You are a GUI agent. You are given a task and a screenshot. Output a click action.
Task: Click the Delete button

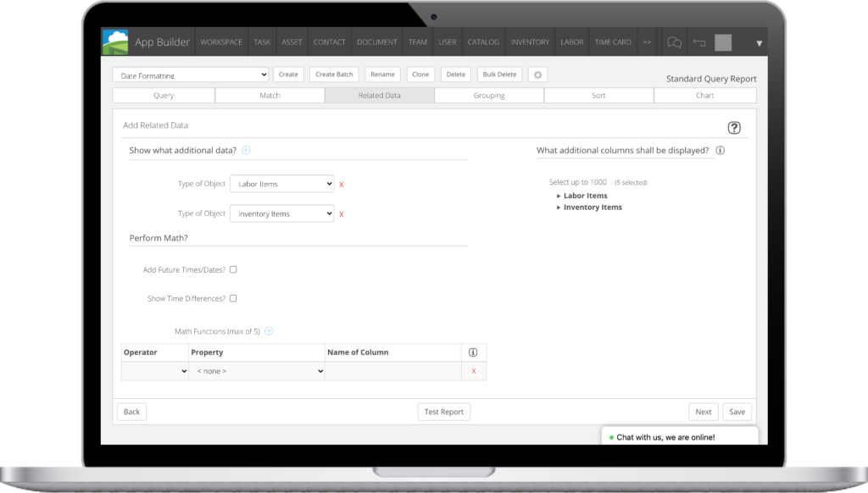pyautogui.click(x=456, y=75)
